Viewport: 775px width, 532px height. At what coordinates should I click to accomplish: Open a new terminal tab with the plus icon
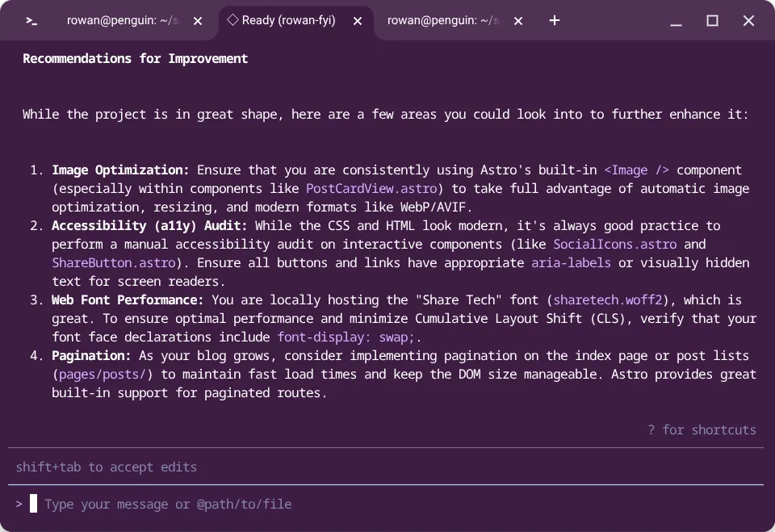coord(555,21)
